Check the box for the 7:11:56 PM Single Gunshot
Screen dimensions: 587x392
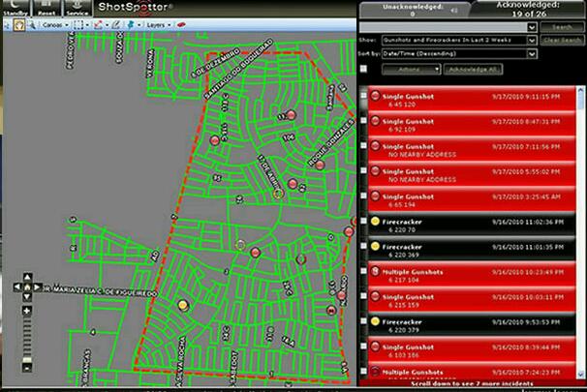pos(363,145)
